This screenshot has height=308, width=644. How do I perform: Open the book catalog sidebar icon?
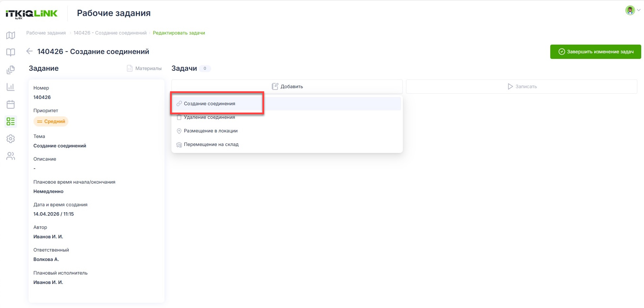pyautogui.click(x=10, y=52)
